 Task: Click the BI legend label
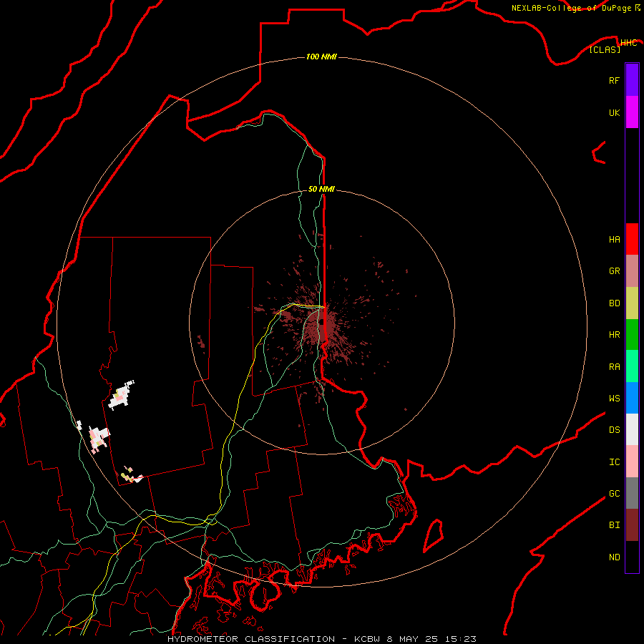614,525
